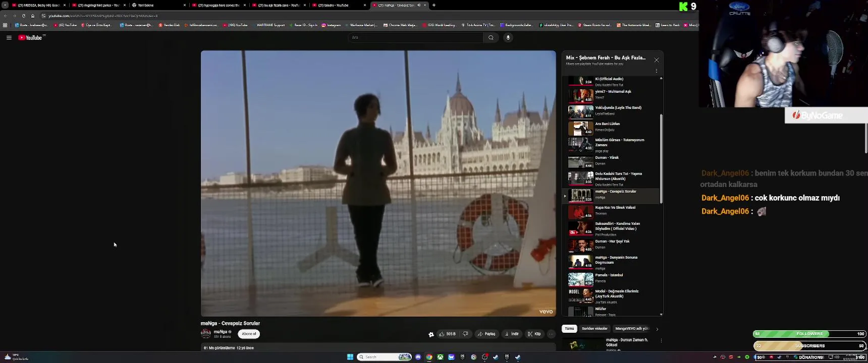Switch to 'hypnogaja here comes the' tab
Image resolution: width=868 pixels, height=363 pixels.
pos(219,5)
